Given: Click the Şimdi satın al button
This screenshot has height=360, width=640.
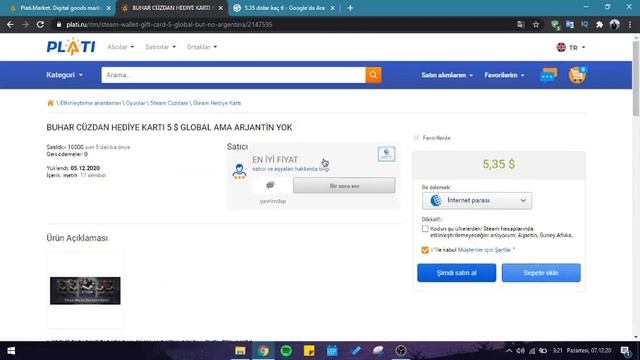Looking at the screenshot, I should (x=456, y=273).
